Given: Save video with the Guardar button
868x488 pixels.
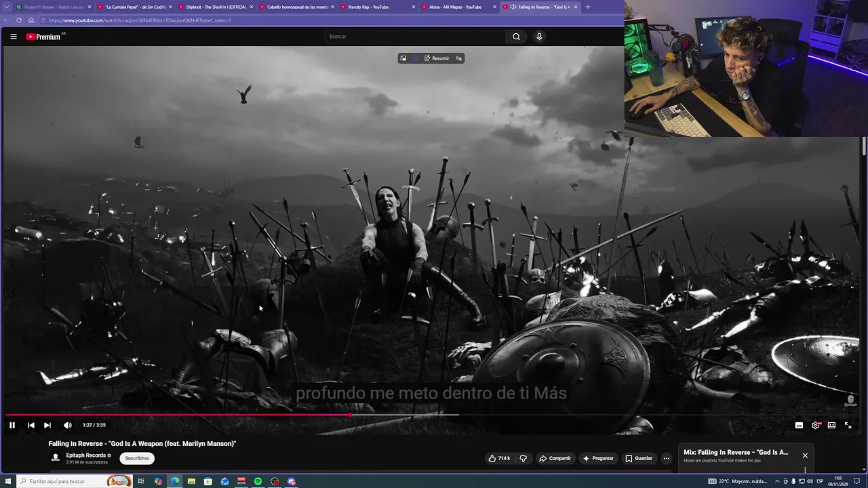Looking at the screenshot, I should [639, 458].
